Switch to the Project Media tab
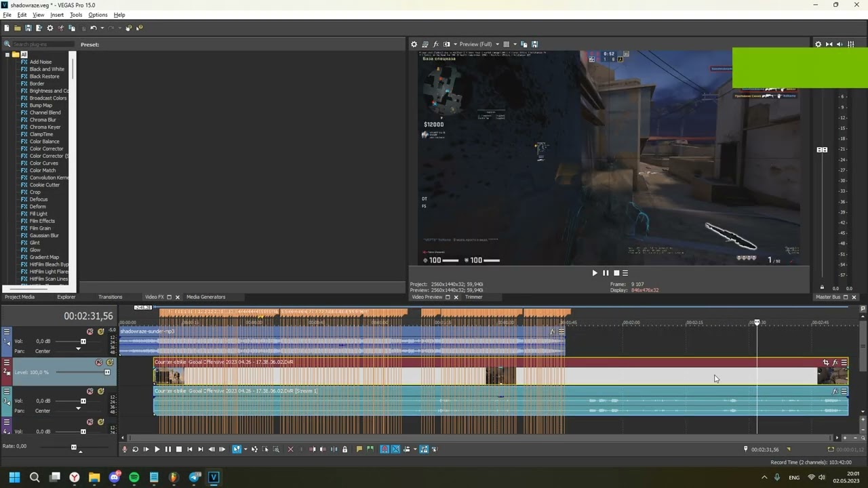Image resolution: width=868 pixels, height=488 pixels. click(x=20, y=297)
